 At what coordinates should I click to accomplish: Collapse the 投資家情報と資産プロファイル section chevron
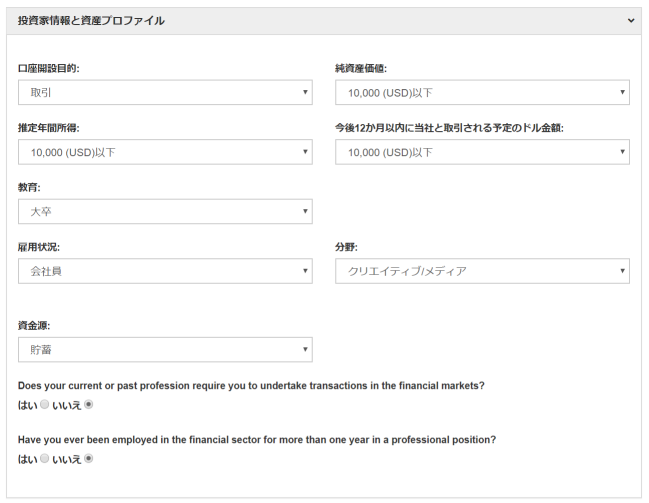tap(630, 20)
